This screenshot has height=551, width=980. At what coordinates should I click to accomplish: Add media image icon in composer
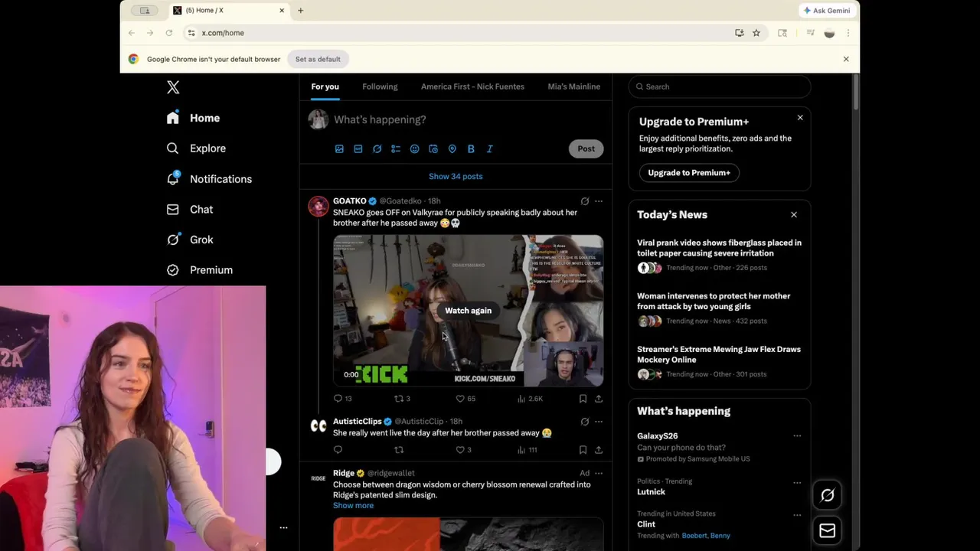[339, 149]
